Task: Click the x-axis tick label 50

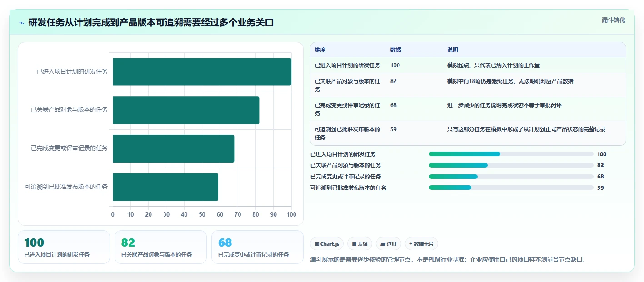Action: (202, 214)
